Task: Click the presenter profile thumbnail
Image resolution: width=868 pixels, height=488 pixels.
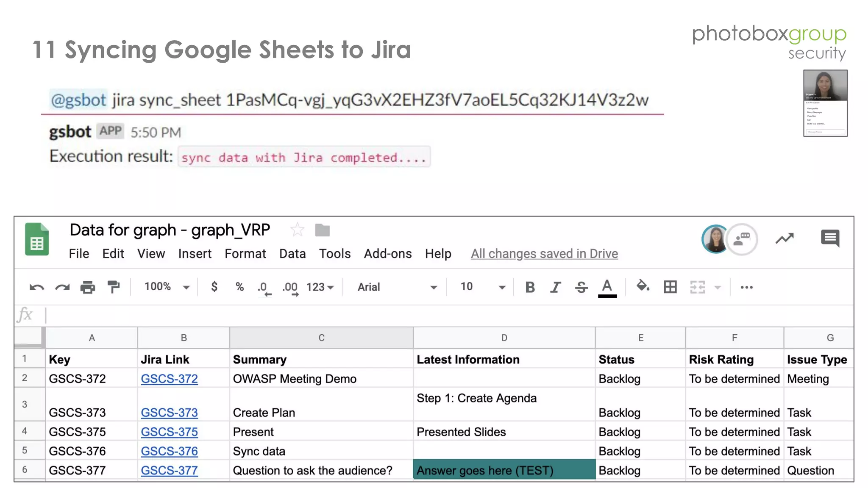Action: (x=825, y=103)
